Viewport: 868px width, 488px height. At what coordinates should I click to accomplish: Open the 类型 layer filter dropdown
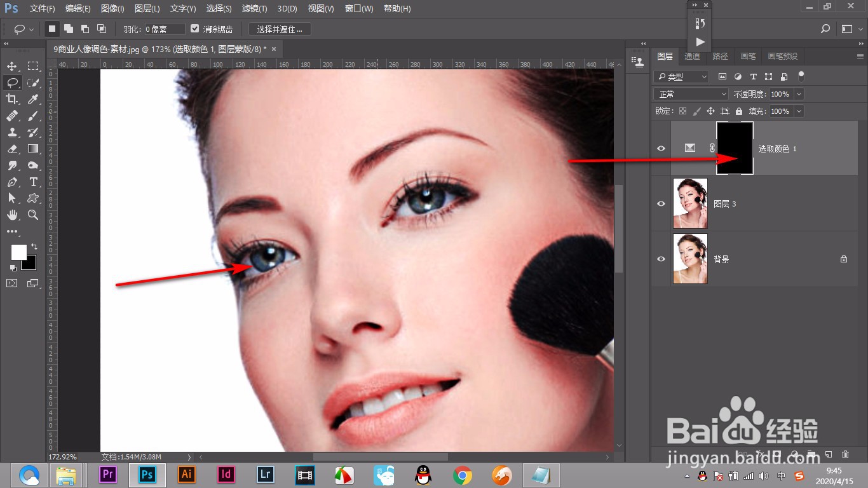tap(681, 76)
